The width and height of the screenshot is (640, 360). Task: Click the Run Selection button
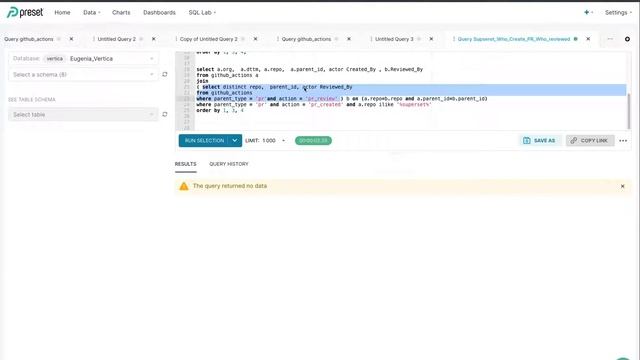tap(204, 140)
